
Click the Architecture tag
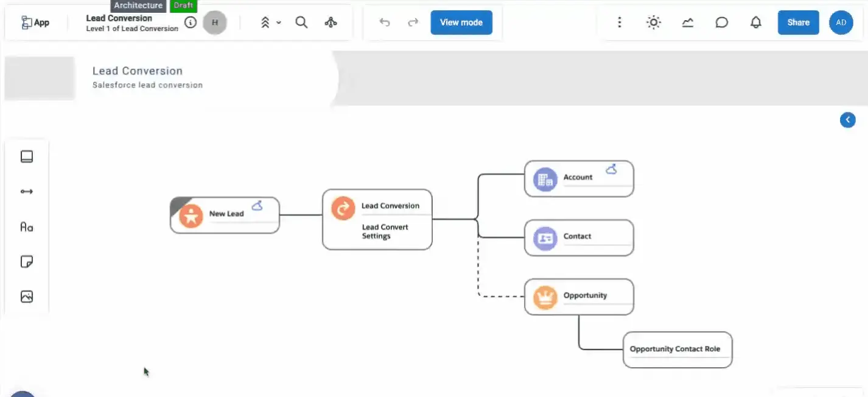pos(138,5)
